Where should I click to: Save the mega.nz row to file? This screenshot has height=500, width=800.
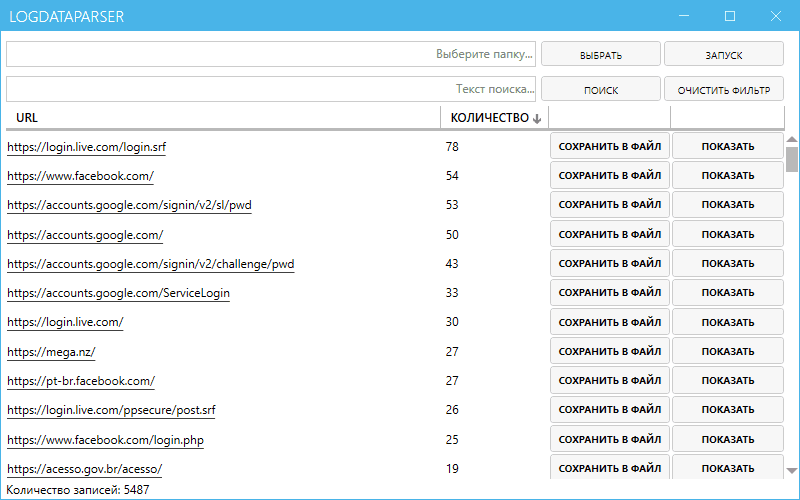point(610,351)
